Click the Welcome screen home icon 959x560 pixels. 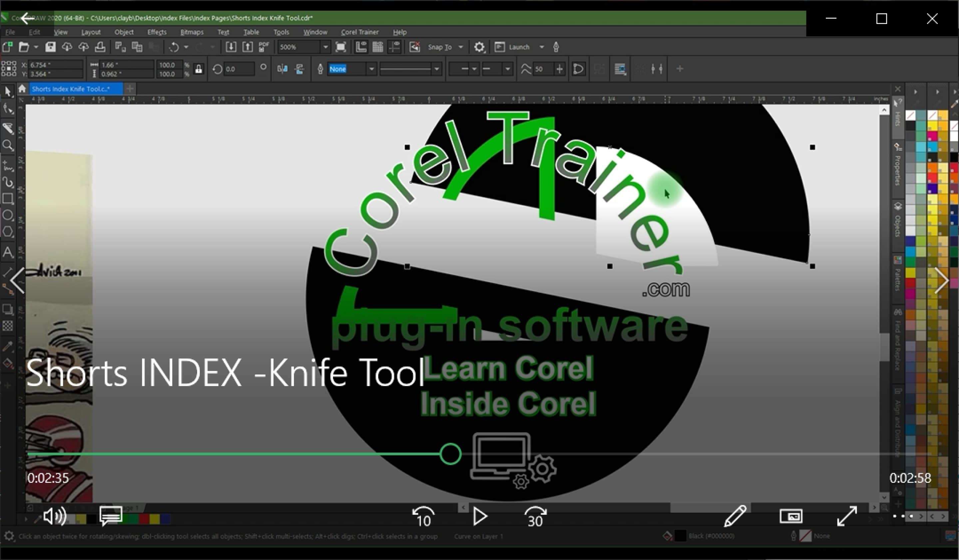click(22, 89)
